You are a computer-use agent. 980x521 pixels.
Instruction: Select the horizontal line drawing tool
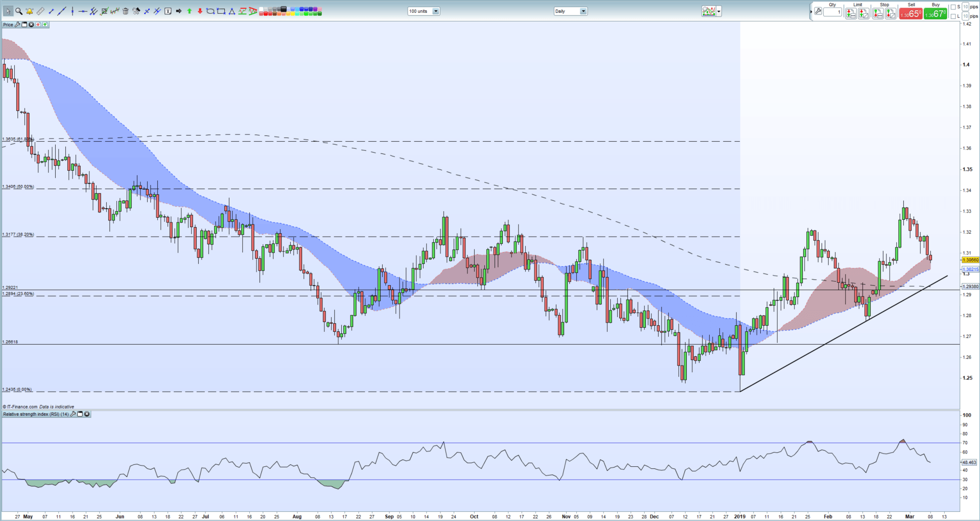pyautogui.click(x=83, y=11)
